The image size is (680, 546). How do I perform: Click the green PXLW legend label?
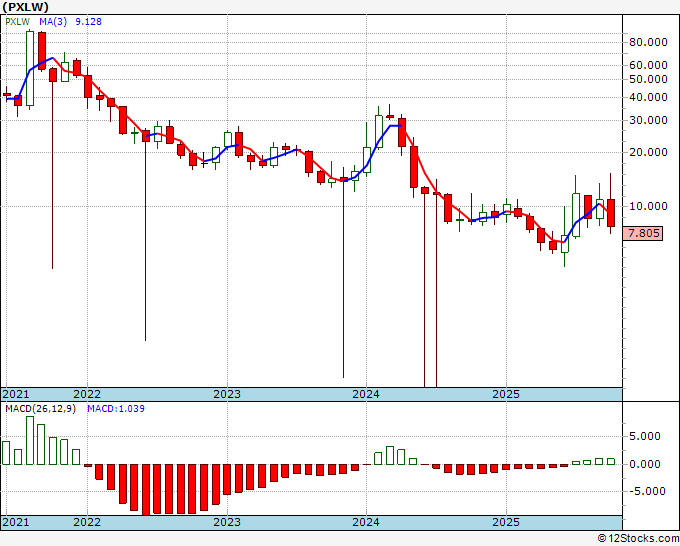(x=17, y=22)
